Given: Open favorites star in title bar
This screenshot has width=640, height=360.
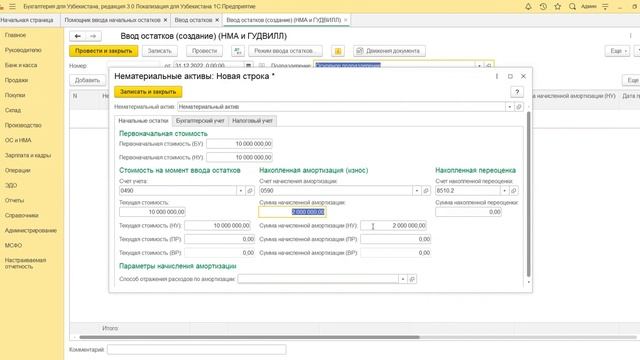Looking at the screenshot, I should [558, 7].
